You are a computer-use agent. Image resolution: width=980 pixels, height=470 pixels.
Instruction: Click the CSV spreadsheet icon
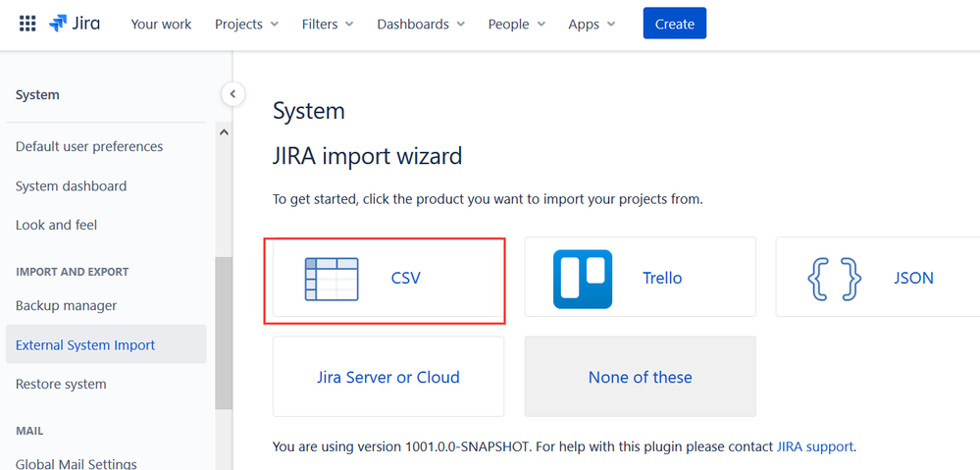coord(332,279)
